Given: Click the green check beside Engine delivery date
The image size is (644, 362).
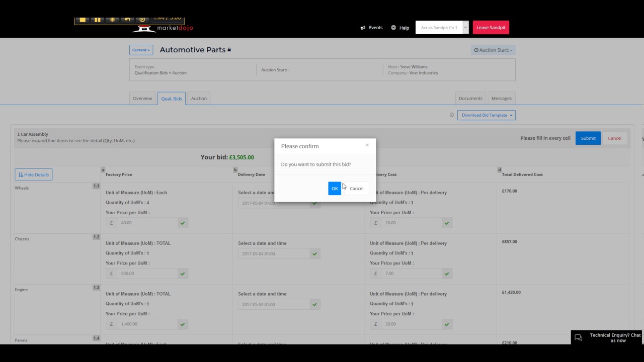Looking at the screenshot, I should [x=315, y=304].
